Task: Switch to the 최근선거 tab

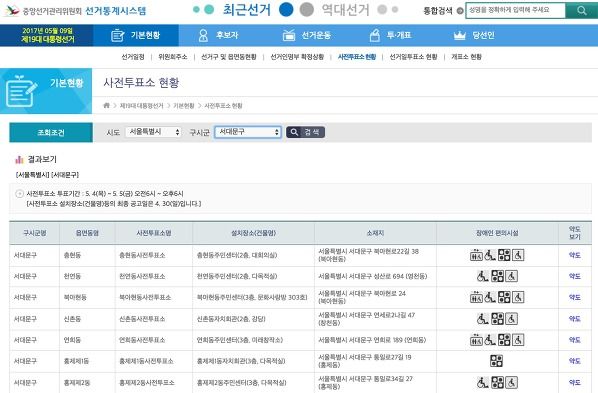Action: coord(247,10)
